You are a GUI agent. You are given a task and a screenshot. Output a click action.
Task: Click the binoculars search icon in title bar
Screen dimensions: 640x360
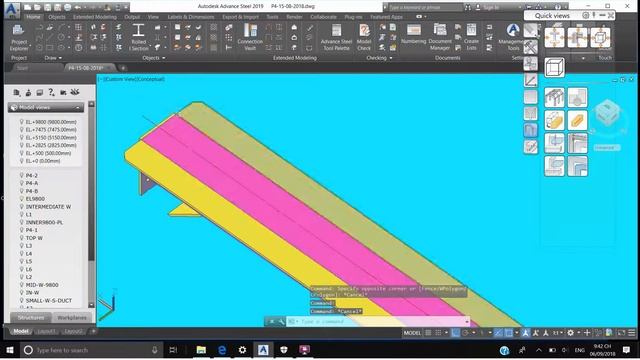(x=468, y=7)
